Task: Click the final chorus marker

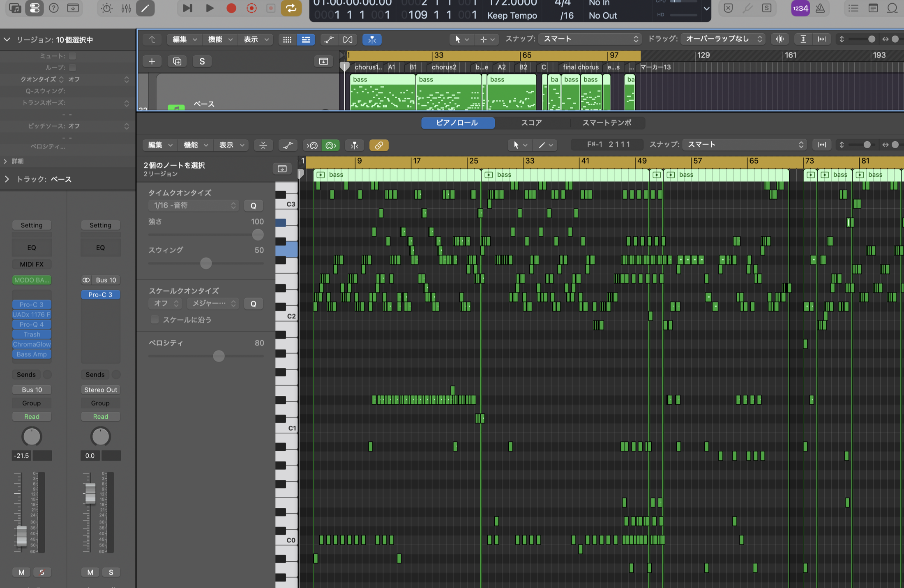Action: (580, 67)
